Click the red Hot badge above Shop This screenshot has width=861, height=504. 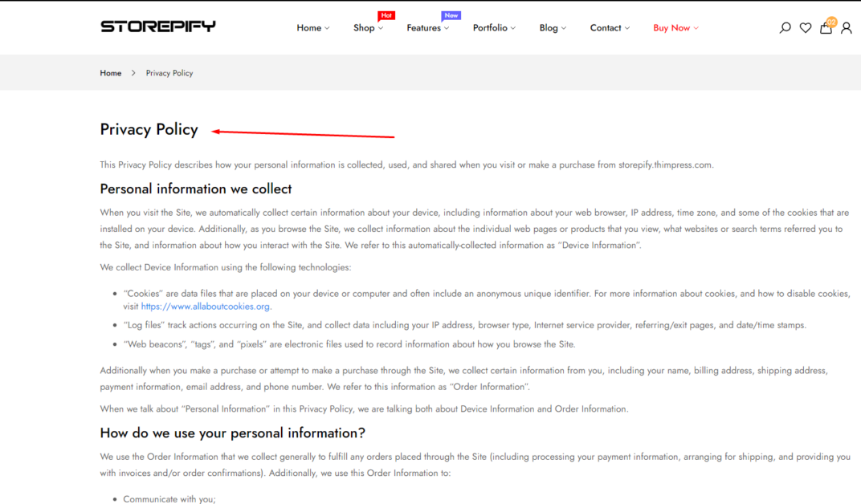point(386,14)
